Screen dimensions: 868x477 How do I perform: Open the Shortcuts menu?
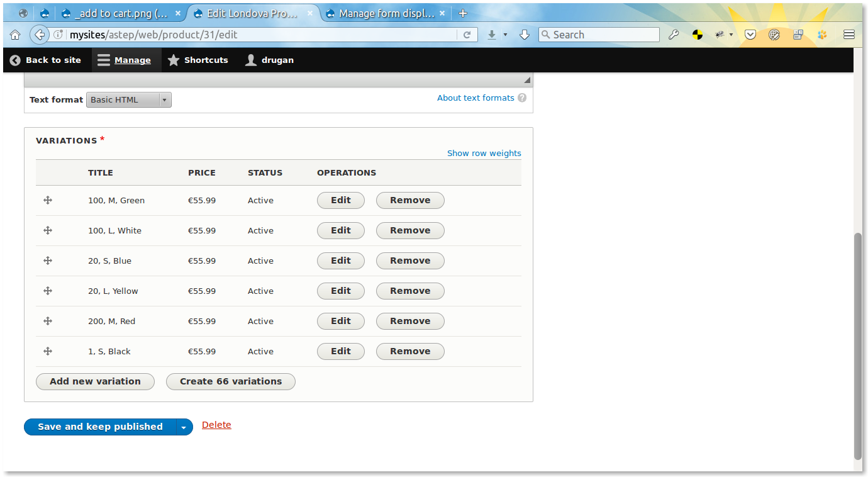click(x=198, y=60)
